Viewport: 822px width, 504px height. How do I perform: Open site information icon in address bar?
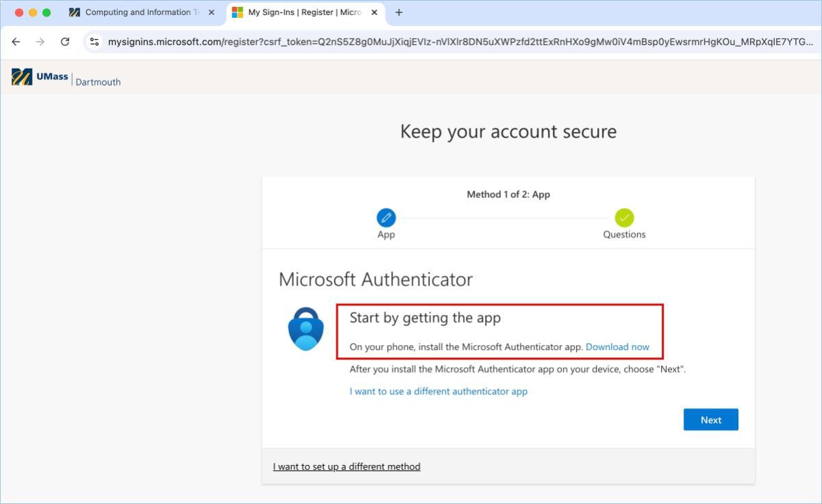[x=95, y=42]
